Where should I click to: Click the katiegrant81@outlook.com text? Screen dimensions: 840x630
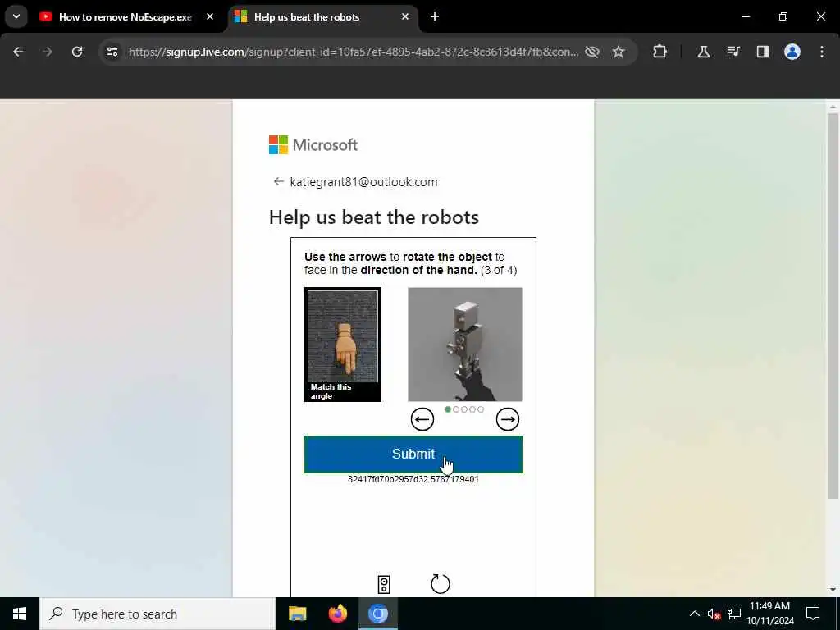click(363, 182)
